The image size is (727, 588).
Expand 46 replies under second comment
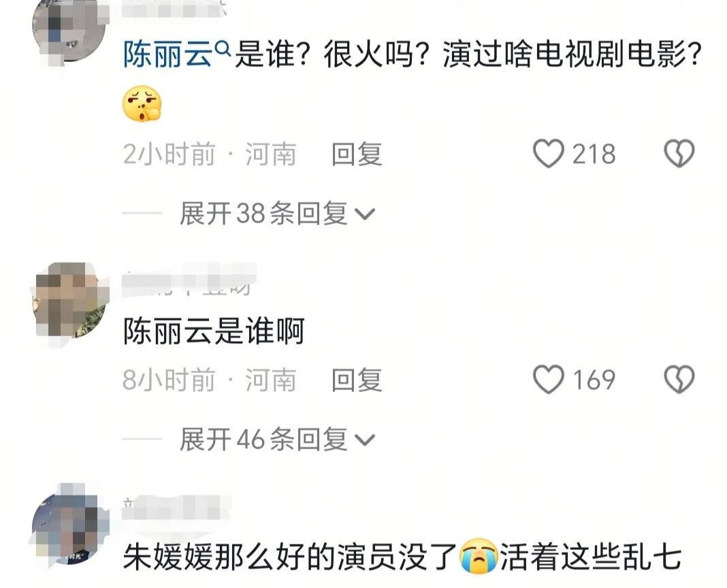[277, 439]
